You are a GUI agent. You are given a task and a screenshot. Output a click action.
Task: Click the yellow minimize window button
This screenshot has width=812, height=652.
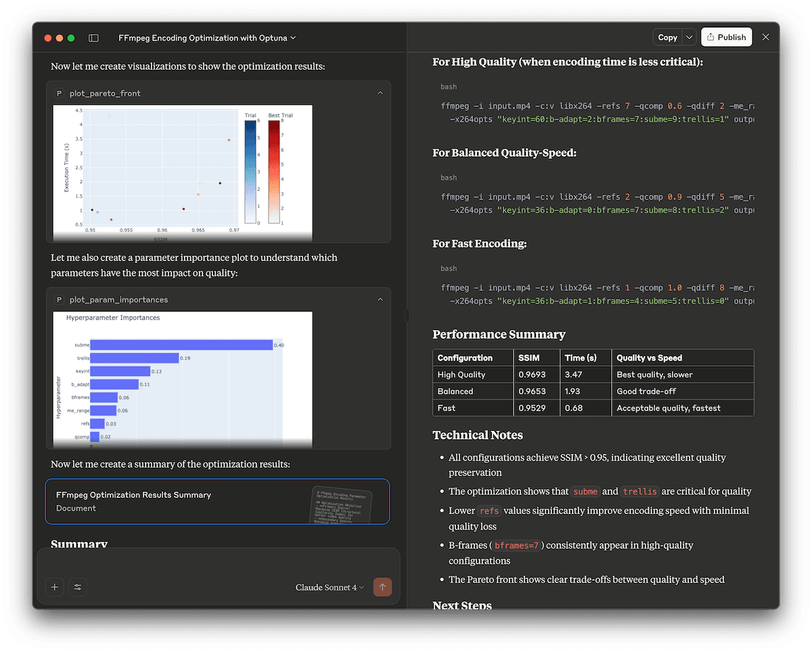click(60, 38)
